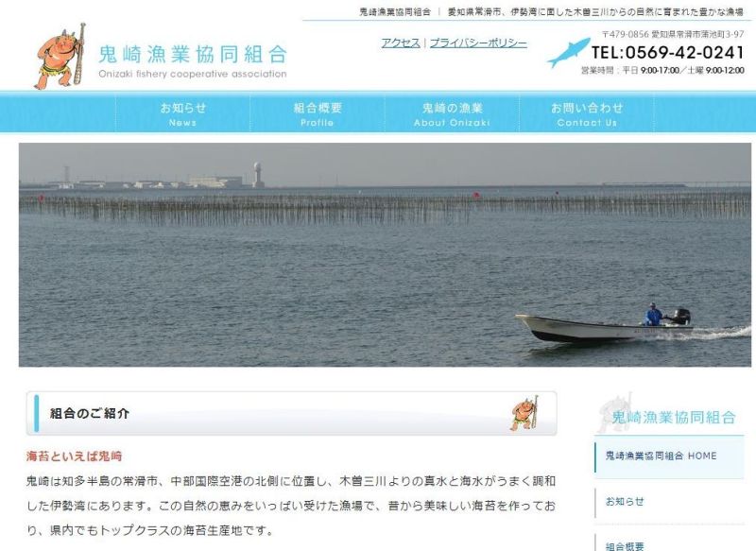This screenshot has height=551, width=756.
Task: Select 鬼崎の漁業 About Onizaki in navigation
Action: click(452, 113)
